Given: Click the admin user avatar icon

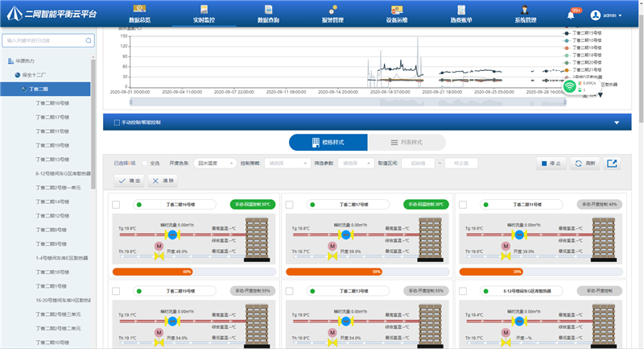Looking at the screenshot, I should [x=595, y=15].
